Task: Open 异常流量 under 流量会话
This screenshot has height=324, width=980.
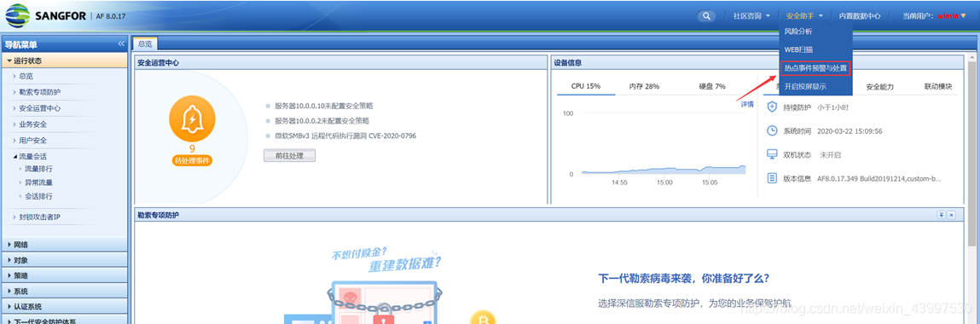Action: tap(38, 182)
